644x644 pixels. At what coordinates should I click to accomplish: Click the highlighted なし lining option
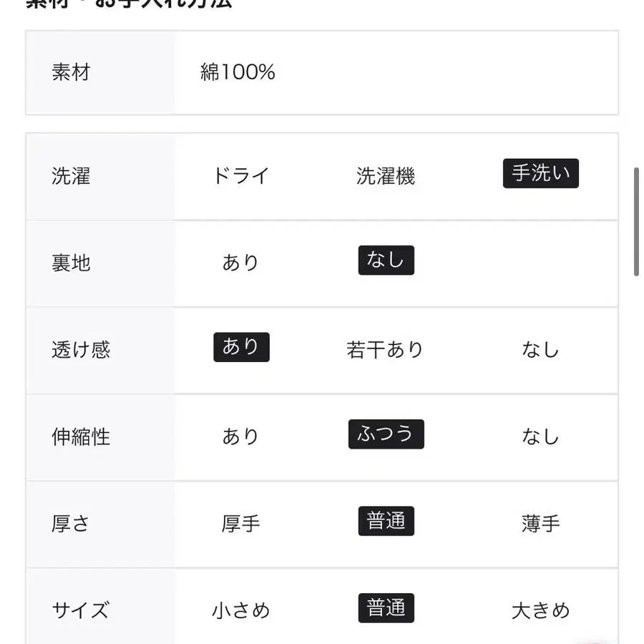pos(386,260)
